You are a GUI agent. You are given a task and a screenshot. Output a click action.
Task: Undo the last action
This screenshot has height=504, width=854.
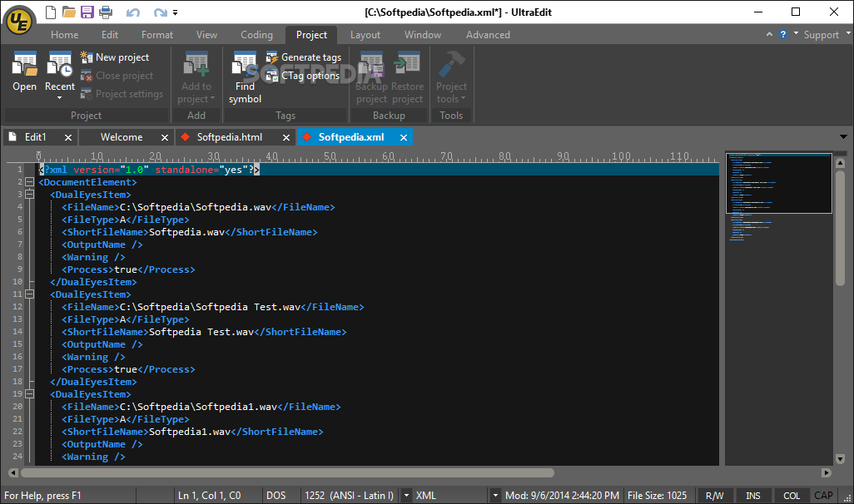point(133,12)
